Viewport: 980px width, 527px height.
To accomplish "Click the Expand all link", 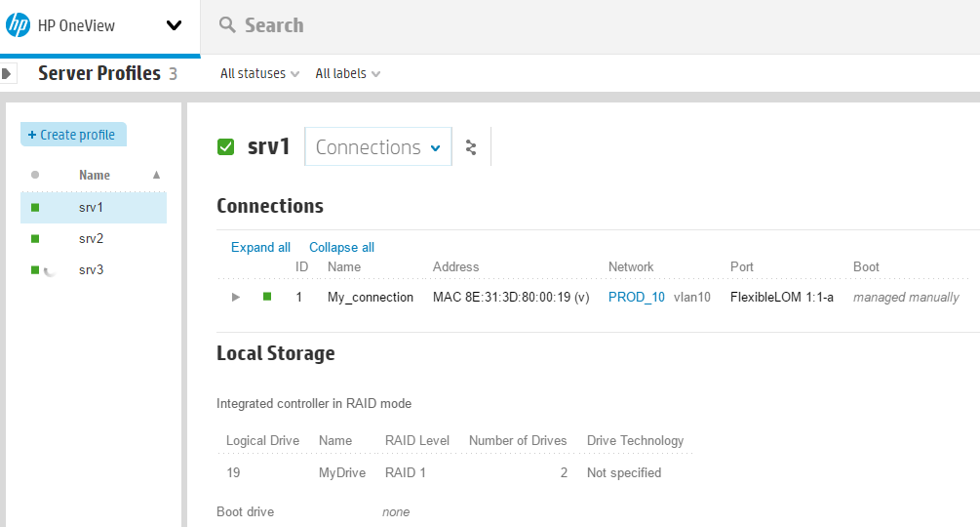I will [x=260, y=248].
